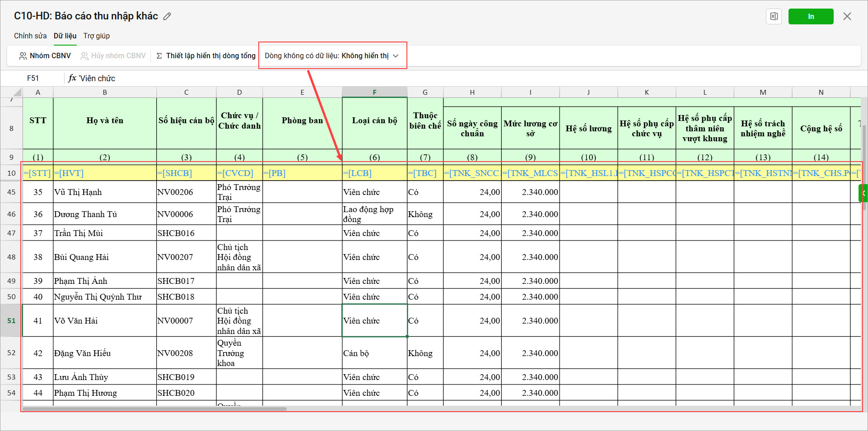Click the fx formula bar icon

click(72, 78)
